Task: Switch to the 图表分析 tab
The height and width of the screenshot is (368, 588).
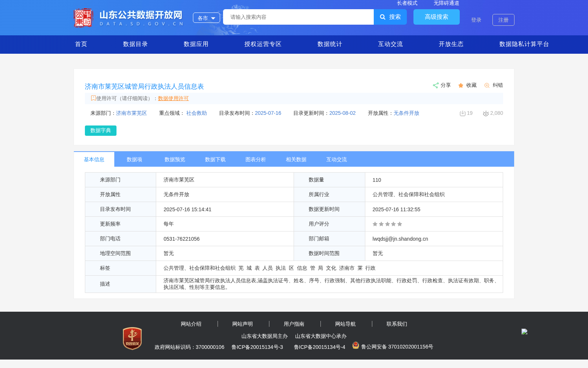Action: 256,159
